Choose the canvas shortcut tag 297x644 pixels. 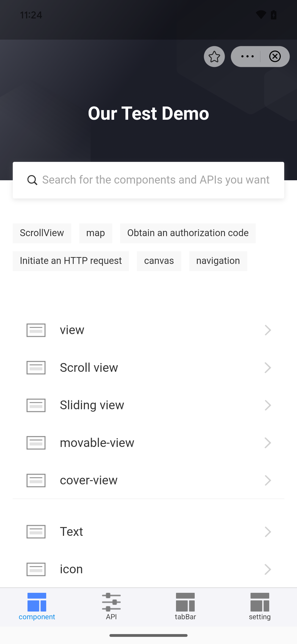[x=159, y=261]
